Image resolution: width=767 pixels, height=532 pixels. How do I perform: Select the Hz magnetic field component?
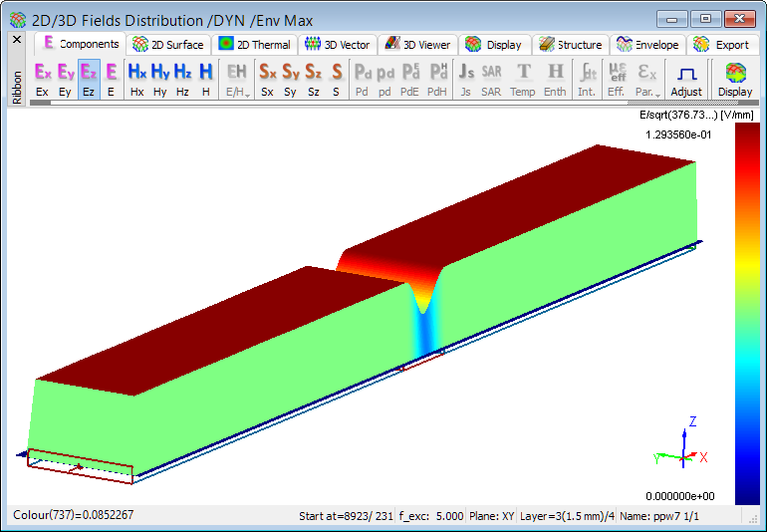pos(182,80)
